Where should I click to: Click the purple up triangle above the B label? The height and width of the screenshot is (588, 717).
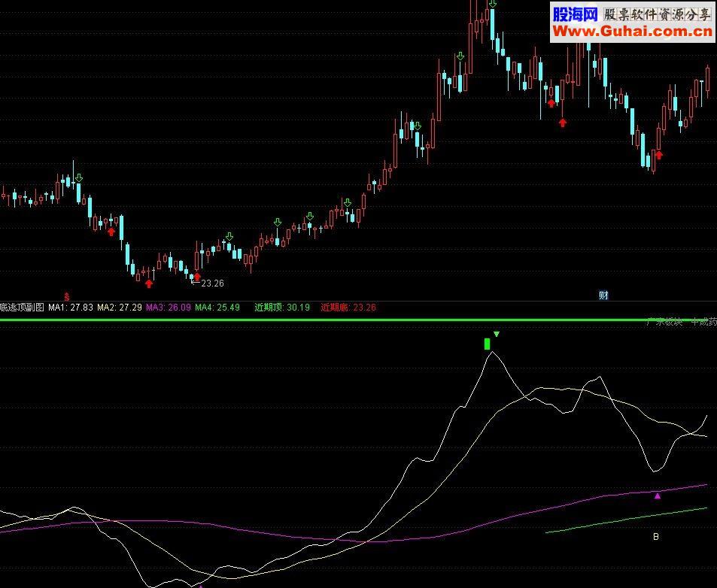tap(658, 496)
